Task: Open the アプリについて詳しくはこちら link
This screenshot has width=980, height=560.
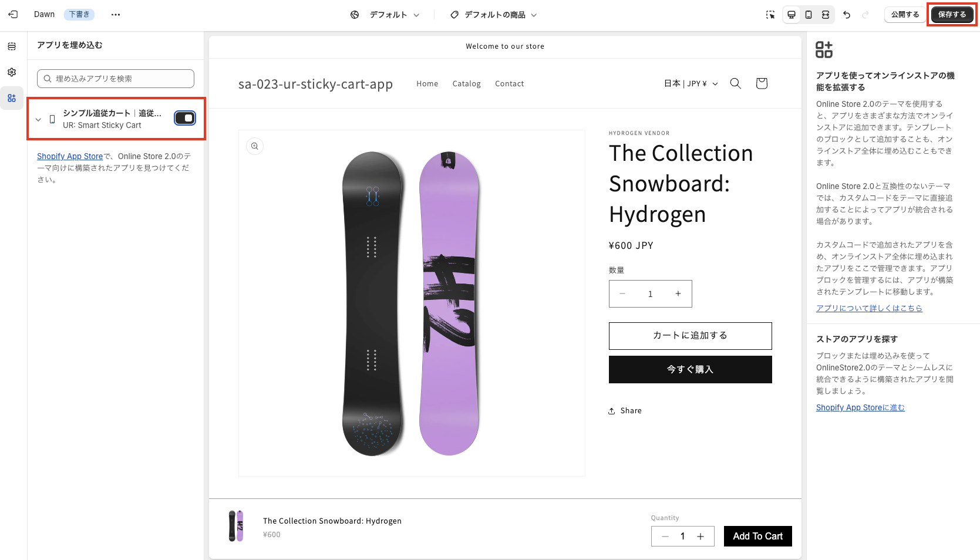Action: coord(869,308)
